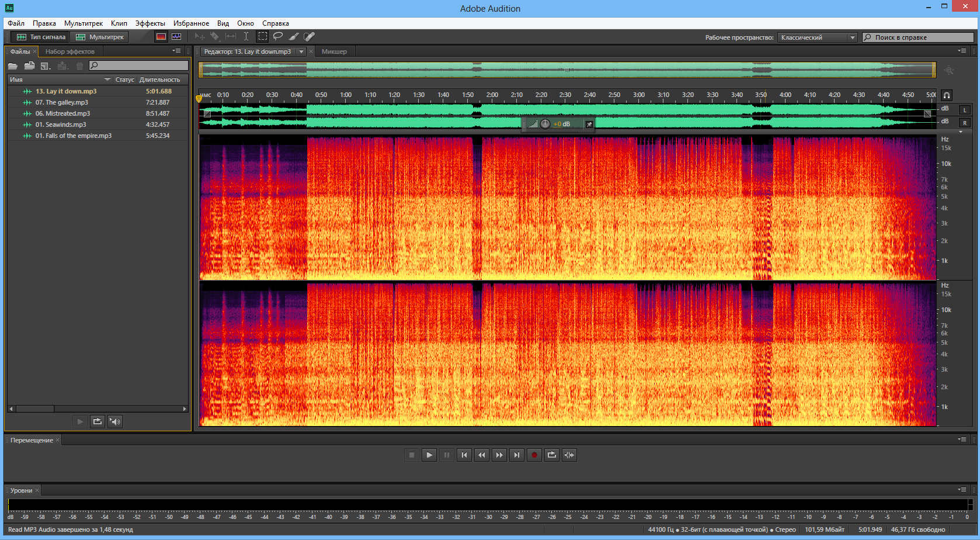
Task: Click Stop button in transport
Action: click(412, 455)
